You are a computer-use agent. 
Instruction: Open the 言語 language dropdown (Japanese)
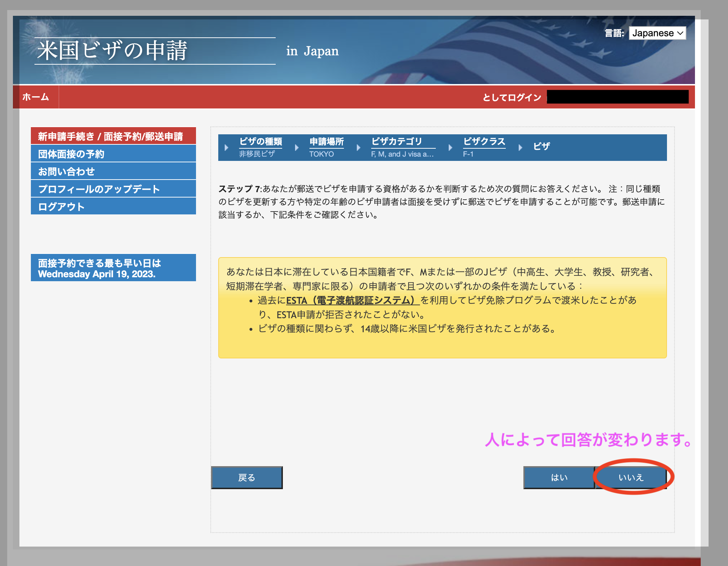point(657,33)
